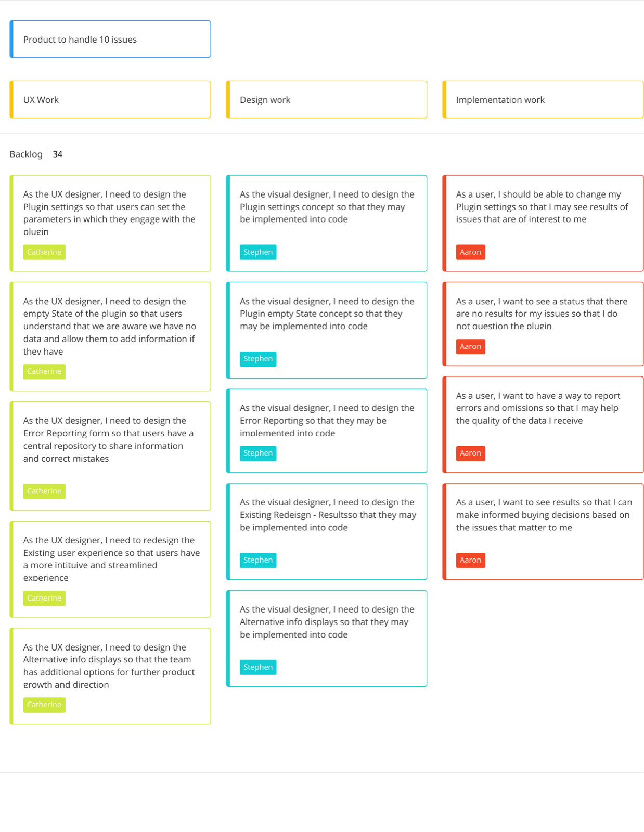The image size is (644, 832).
Task: Click the Backlog column label
Action: coord(26,154)
